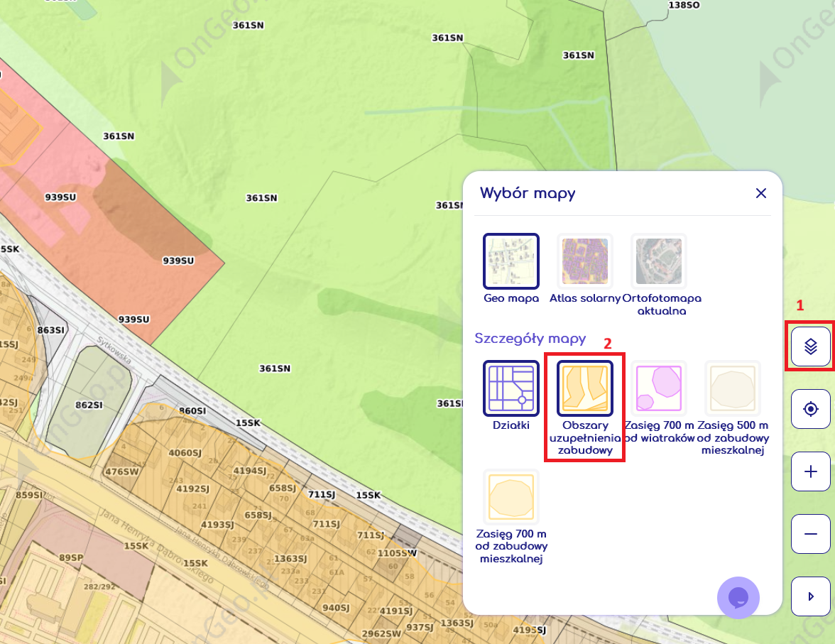Enable Zasięg 700 m od zabudowy mieszkalnej

[x=511, y=496]
